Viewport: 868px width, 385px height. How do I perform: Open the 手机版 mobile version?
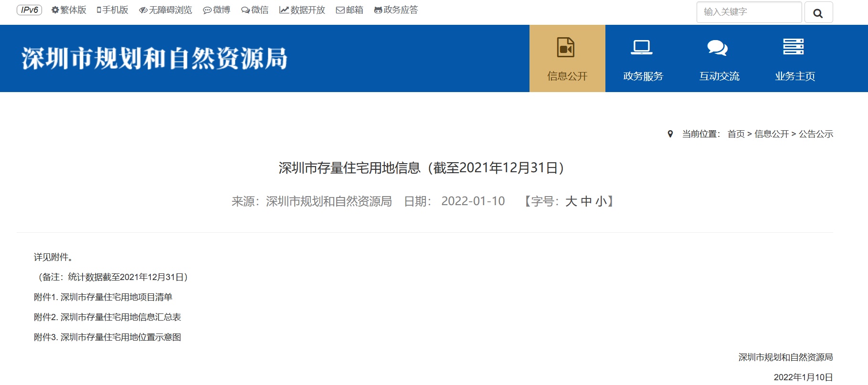click(113, 10)
